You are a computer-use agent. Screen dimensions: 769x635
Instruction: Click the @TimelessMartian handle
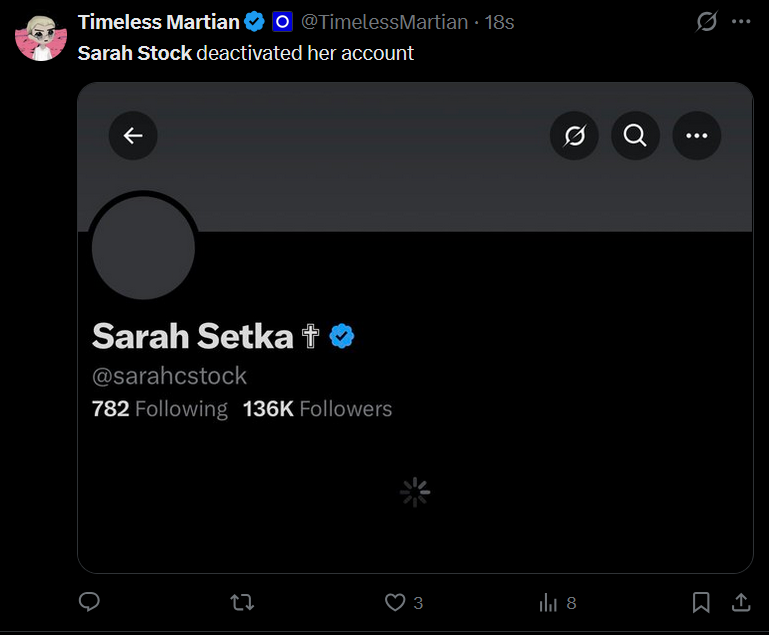pyautogui.click(x=384, y=22)
